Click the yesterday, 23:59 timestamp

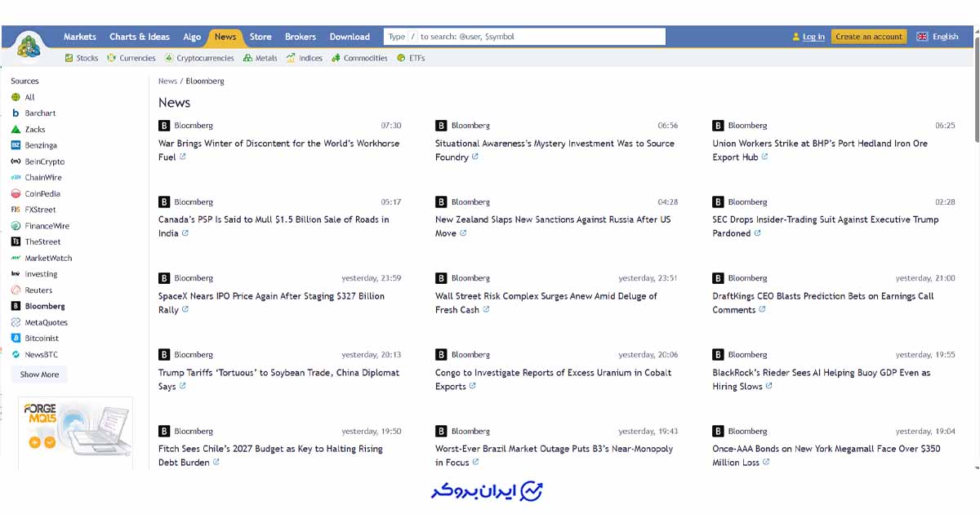coord(372,278)
